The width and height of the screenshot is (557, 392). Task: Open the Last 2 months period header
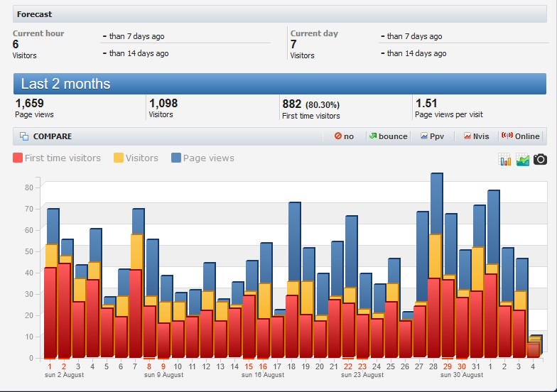pos(65,84)
